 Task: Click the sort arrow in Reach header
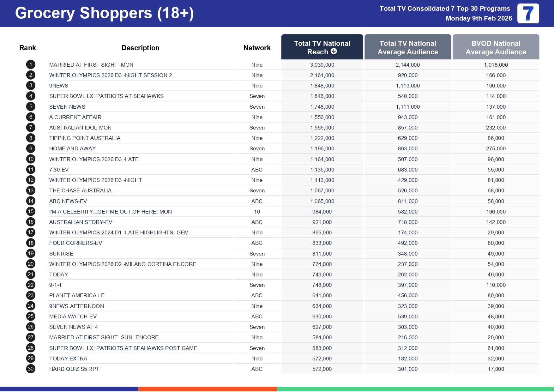point(334,51)
